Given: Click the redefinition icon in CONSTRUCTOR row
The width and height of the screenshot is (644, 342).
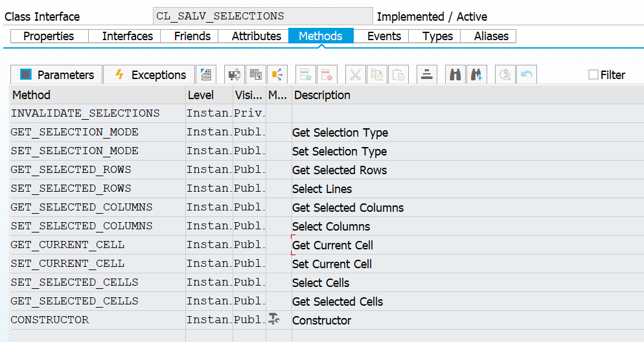Looking at the screenshot, I should pos(274,319).
